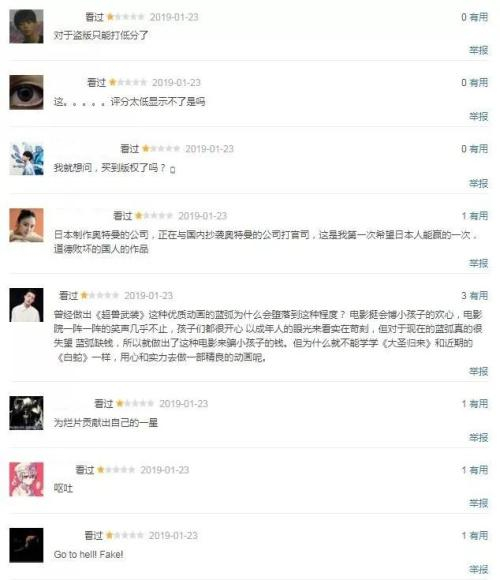The height and width of the screenshot is (580, 500).
Task: Open the pink cartoon avatar
Action: pyautogui.click(x=26, y=479)
